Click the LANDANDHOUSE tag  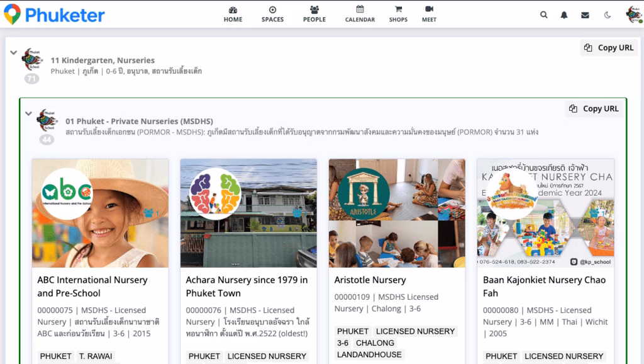pos(369,355)
